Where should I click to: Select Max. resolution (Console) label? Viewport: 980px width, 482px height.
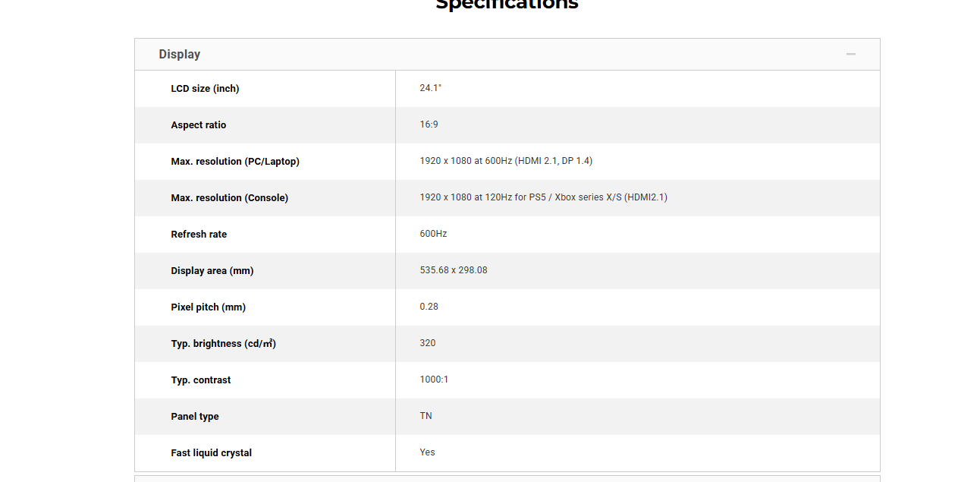click(x=230, y=198)
